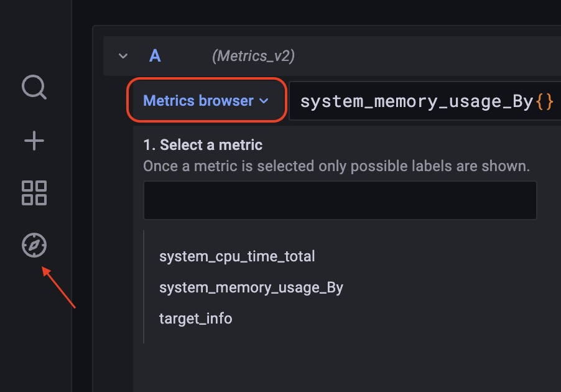Viewport: 561px width, 392px height.
Task: Click the plus Create icon in sidebar
Action: coord(34,141)
